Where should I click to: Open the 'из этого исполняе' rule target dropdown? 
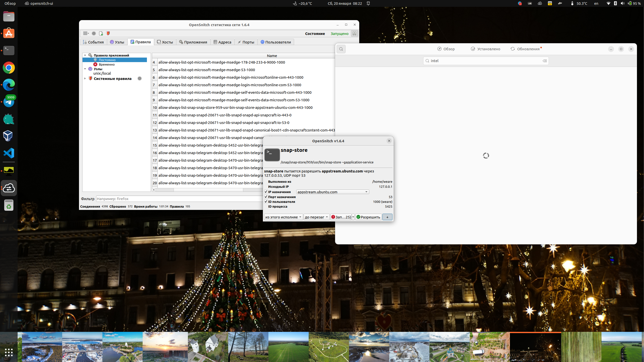[x=283, y=217]
